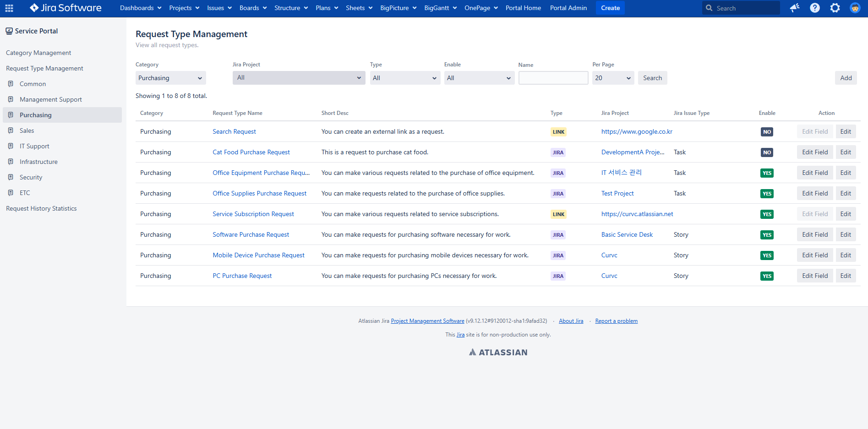The width and height of the screenshot is (868, 429).
Task: Go to Portal Home
Action: [x=523, y=8]
